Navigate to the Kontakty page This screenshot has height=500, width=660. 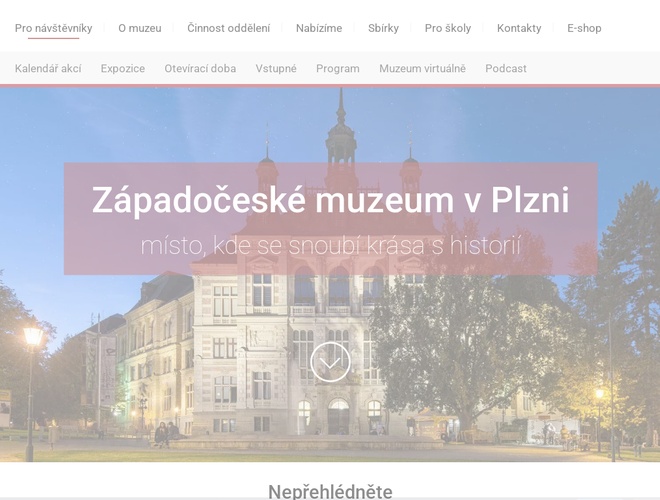519,28
